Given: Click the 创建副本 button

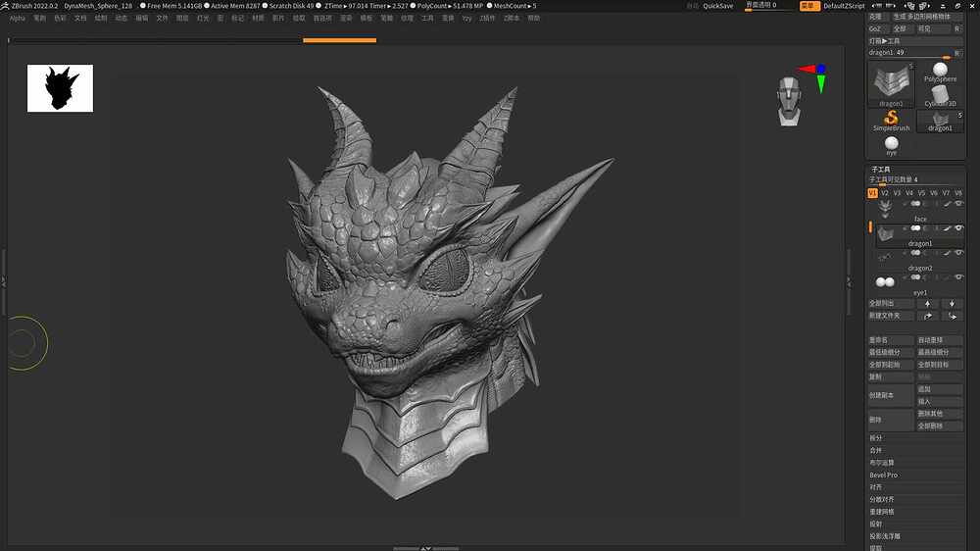Looking at the screenshot, I should pyautogui.click(x=891, y=395).
